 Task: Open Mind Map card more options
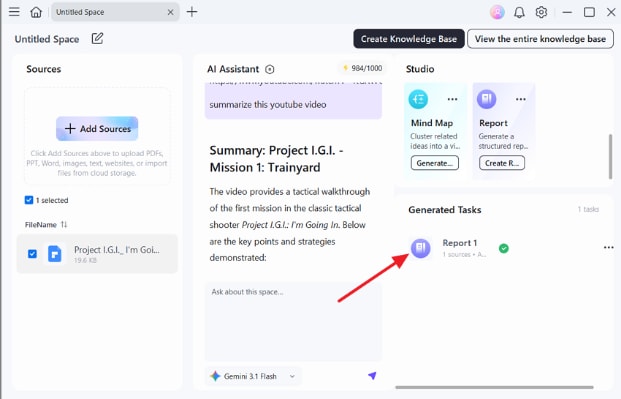point(452,99)
